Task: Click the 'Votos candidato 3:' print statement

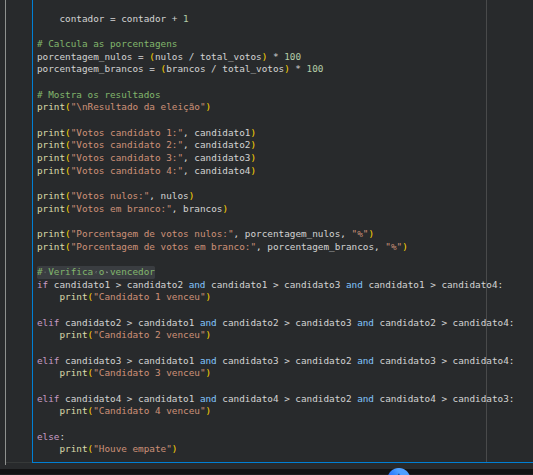Action: 146,158
